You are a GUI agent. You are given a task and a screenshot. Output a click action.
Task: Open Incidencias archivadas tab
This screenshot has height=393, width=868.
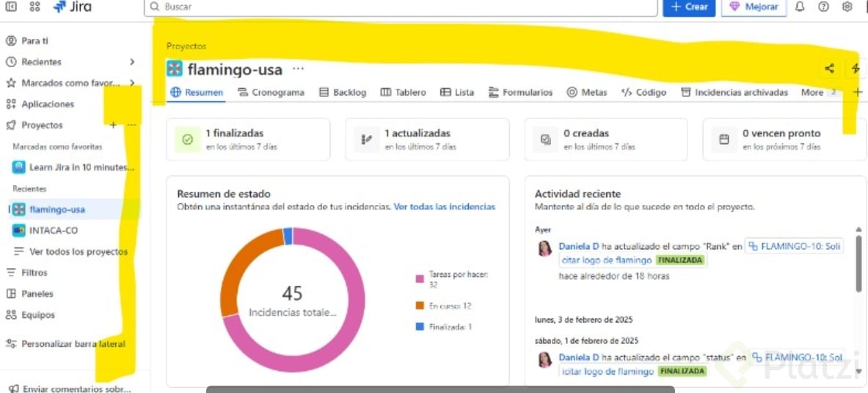pyautogui.click(x=734, y=93)
